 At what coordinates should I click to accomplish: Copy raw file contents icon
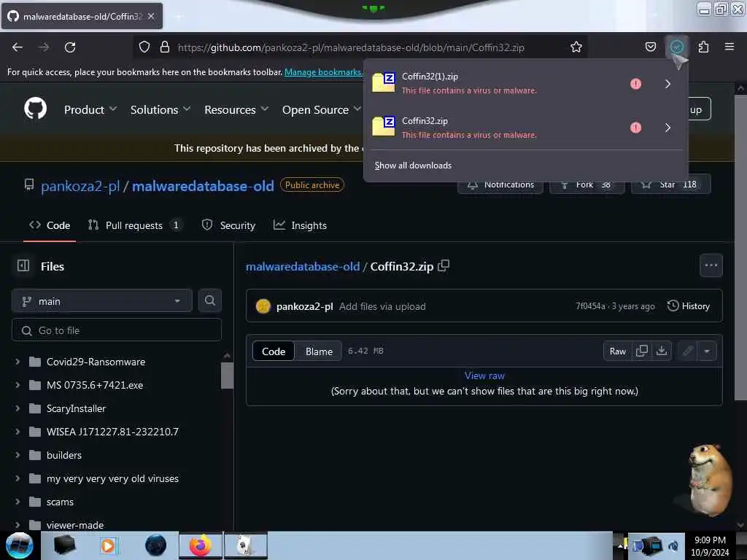(642, 351)
